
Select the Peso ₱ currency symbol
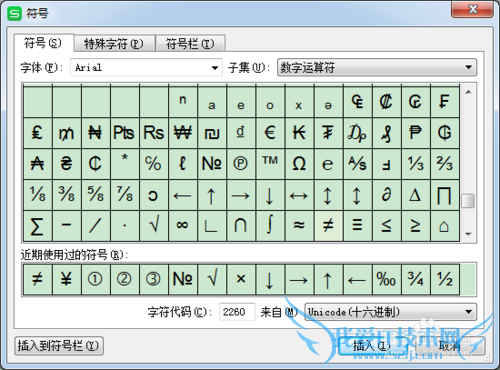(415, 133)
